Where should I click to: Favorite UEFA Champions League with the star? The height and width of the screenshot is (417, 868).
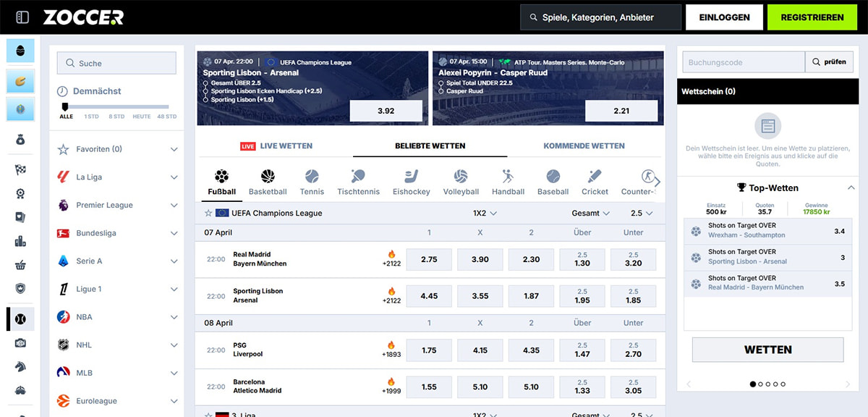tap(208, 214)
